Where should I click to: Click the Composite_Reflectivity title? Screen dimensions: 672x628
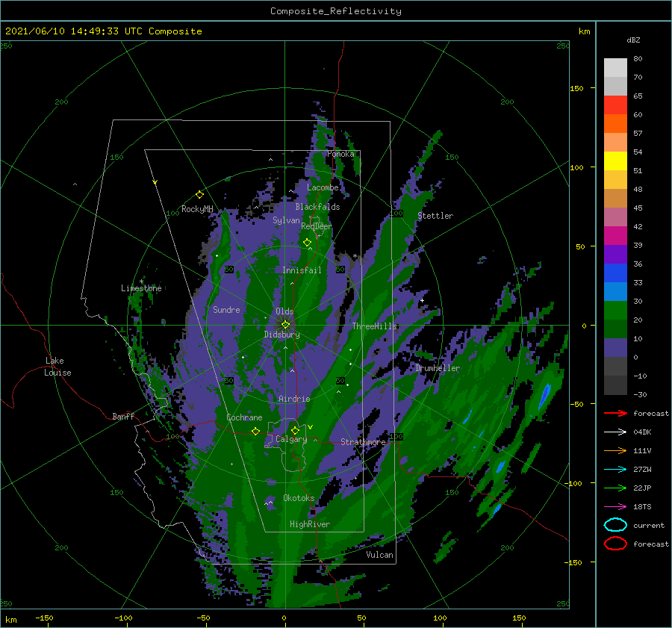point(336,11)
